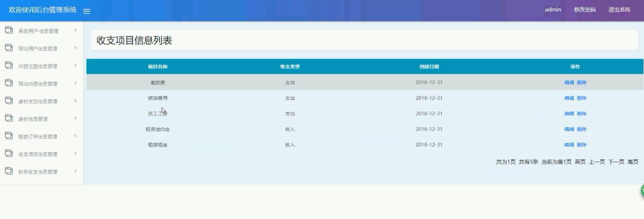Click the icon beside 网站内容信息管理
Viewport: 644px width, 219px height.
click(8, 83)
